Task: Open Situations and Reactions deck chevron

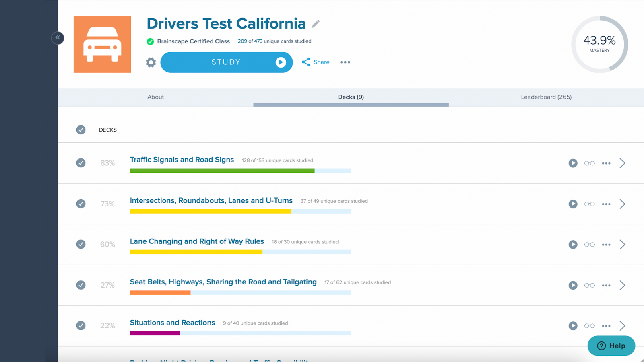Action: (622, 326)
